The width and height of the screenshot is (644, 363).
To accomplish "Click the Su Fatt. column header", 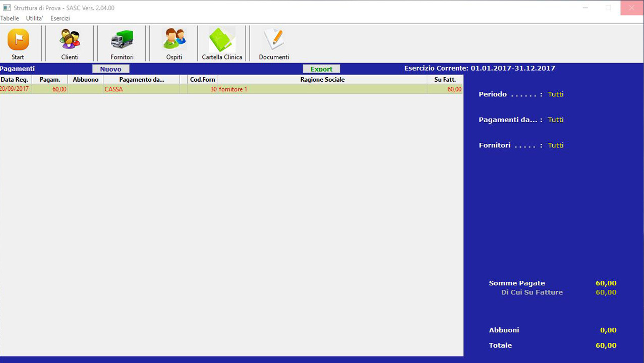I will pos(445,80).
